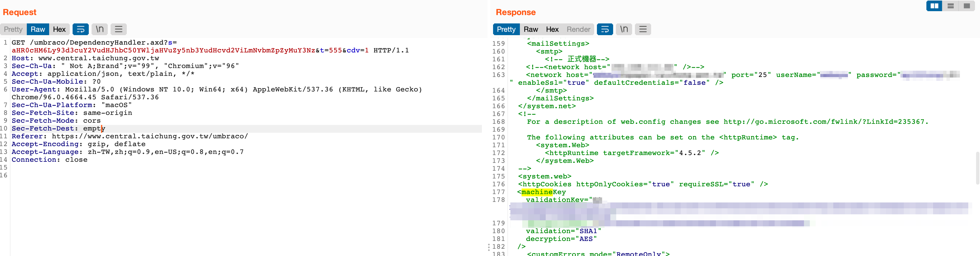This screenshot has width=980, height=256.
Task: Click the "<!-- 正式機器-->" comment line
Action: point(577,59)
